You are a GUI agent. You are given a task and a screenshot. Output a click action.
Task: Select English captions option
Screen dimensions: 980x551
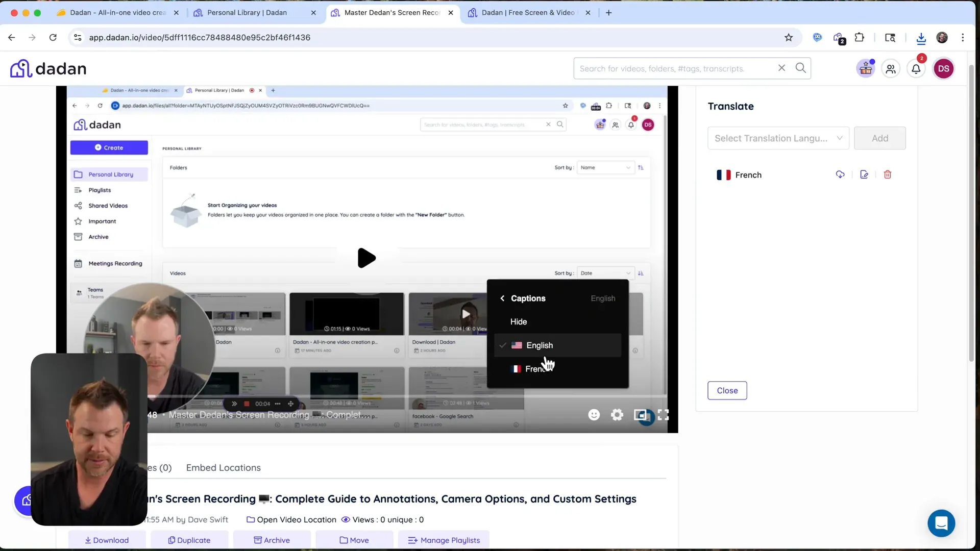[x=557, y=345]
